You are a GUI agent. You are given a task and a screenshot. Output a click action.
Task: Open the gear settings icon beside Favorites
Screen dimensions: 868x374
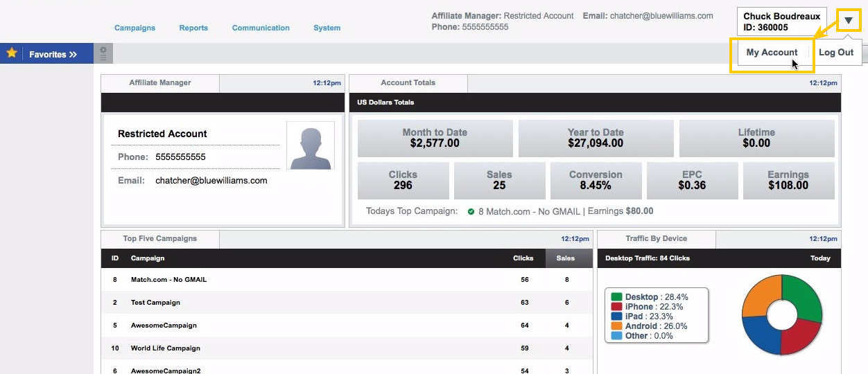coord(103,53)
